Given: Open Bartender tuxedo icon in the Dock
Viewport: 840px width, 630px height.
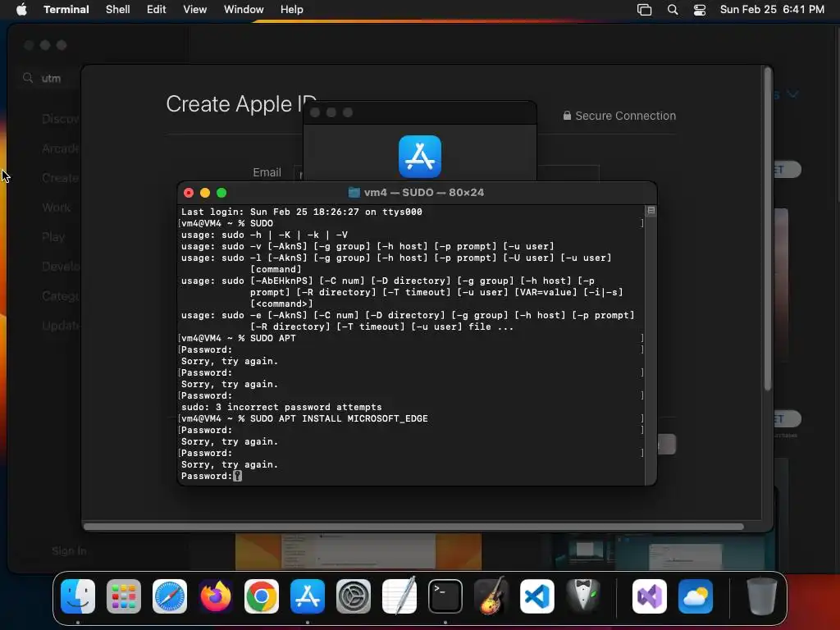Looking at the screenshot, I should point(583,596).
